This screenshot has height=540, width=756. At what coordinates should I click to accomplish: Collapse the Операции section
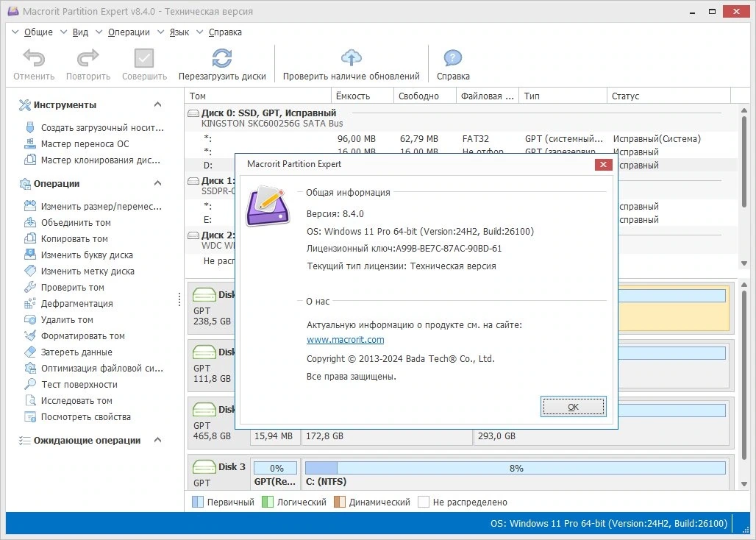(x=157, y=183)
